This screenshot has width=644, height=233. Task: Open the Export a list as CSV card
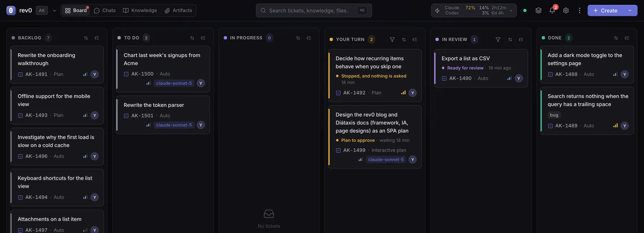[x=481, y=68]
